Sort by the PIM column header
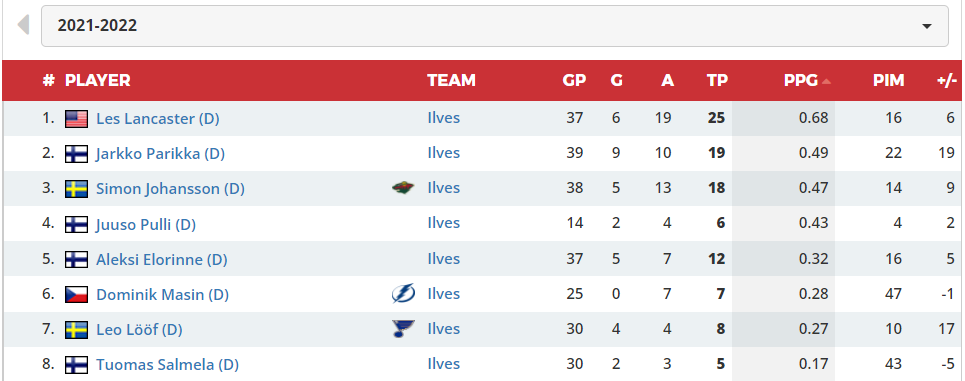This screenshot has height=381, width=965. 889,80
